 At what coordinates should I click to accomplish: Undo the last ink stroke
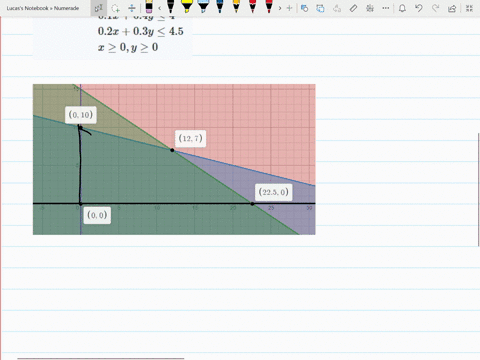click(x=419, y=8)
